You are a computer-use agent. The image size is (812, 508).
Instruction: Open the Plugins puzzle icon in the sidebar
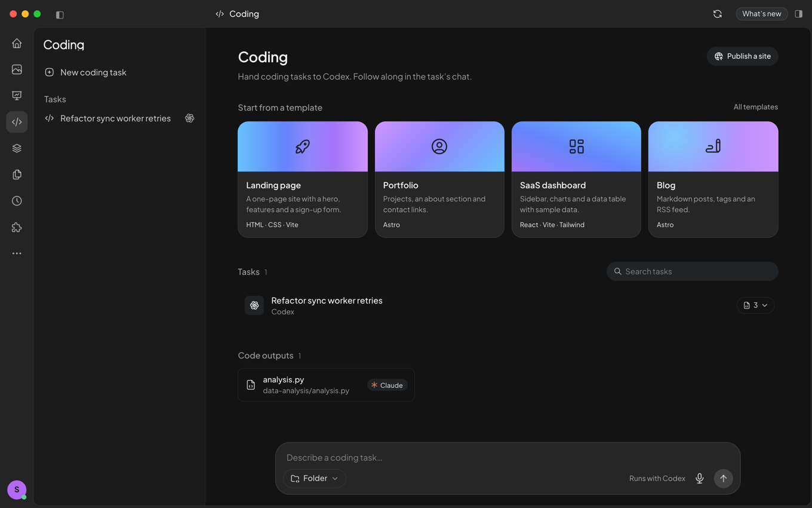coord(17,227)
